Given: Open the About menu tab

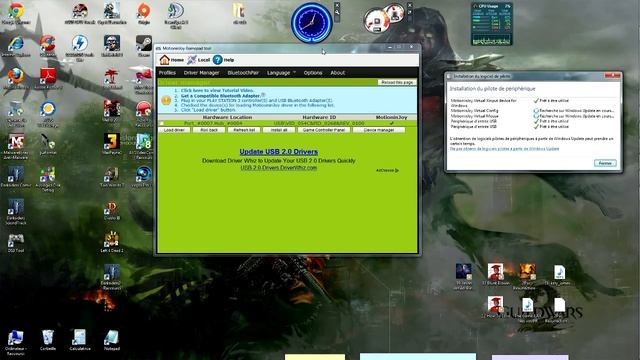Looking at the screenshot, I should pyautogui.click(x=338, y=73).
